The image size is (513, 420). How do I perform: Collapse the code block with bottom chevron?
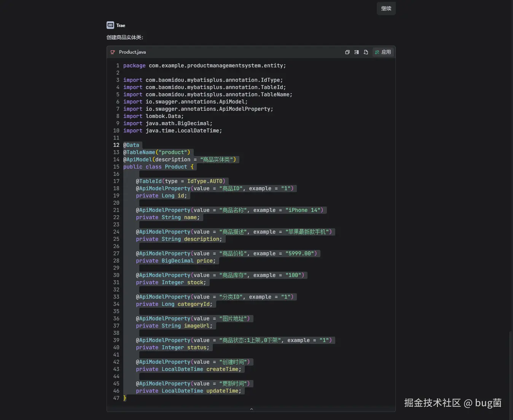tap(251, 409)
